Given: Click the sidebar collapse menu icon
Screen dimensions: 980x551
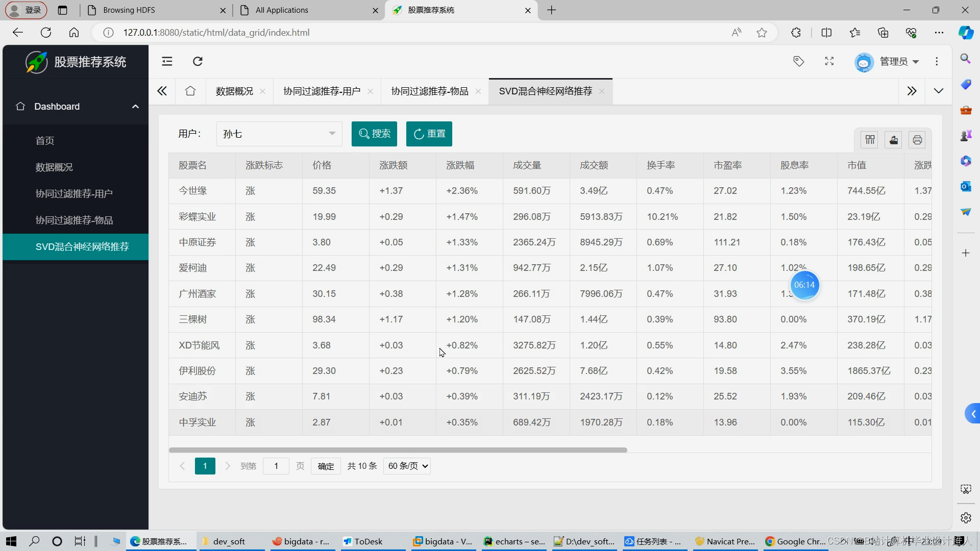Looking at the screenshot, I should pos(167,61).
